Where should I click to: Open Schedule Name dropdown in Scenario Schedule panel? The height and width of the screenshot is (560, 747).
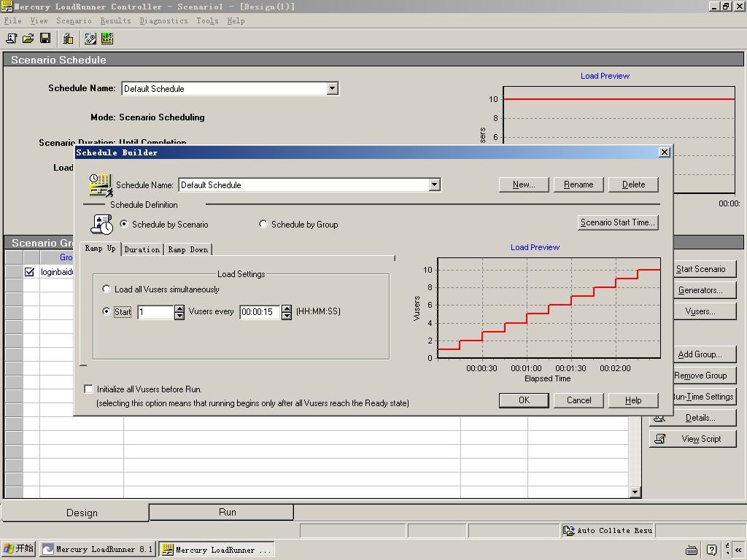pyautogui.click(x=332, y=89)
